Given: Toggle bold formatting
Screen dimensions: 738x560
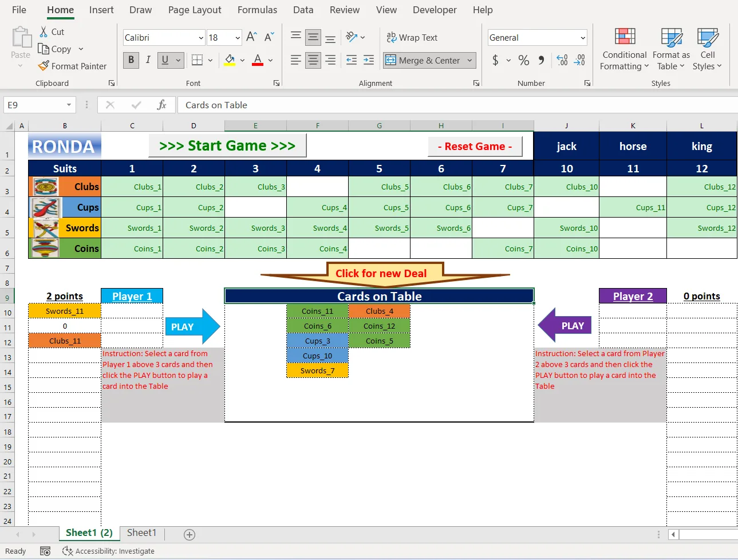Looking at the screenshot, I should click(131, 60).
